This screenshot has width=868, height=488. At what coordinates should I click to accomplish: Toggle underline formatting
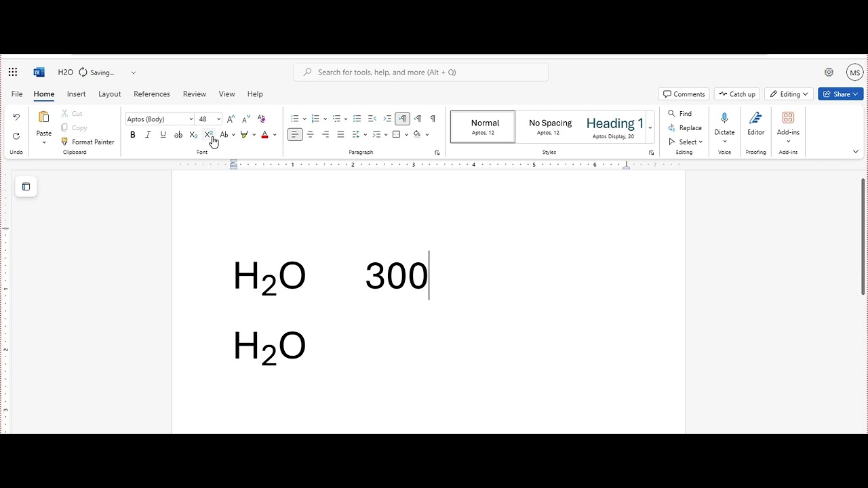(x=163, y=135)
